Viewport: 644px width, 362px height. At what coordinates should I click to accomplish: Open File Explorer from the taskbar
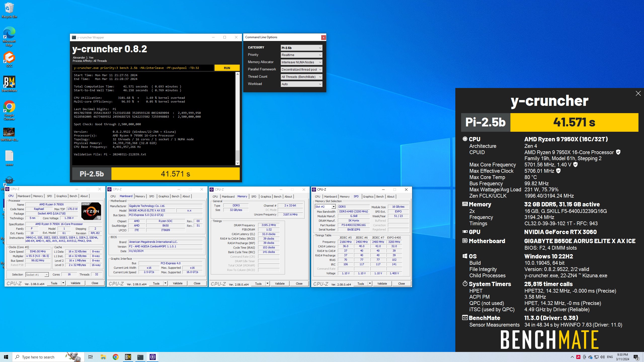103,357
